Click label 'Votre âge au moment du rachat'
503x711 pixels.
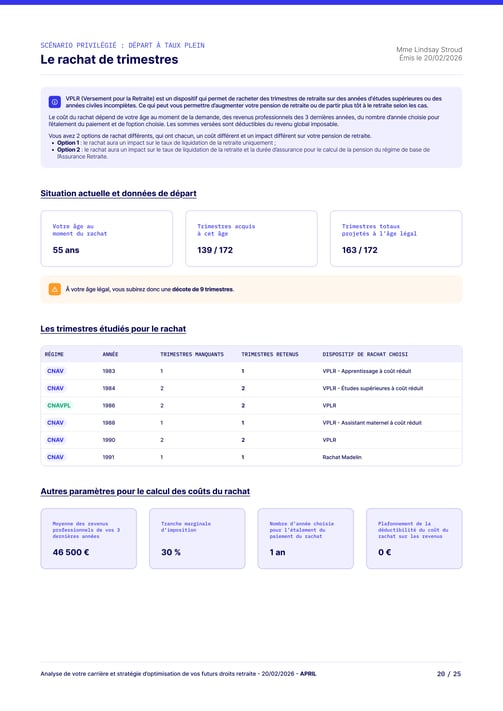(80, 230)
